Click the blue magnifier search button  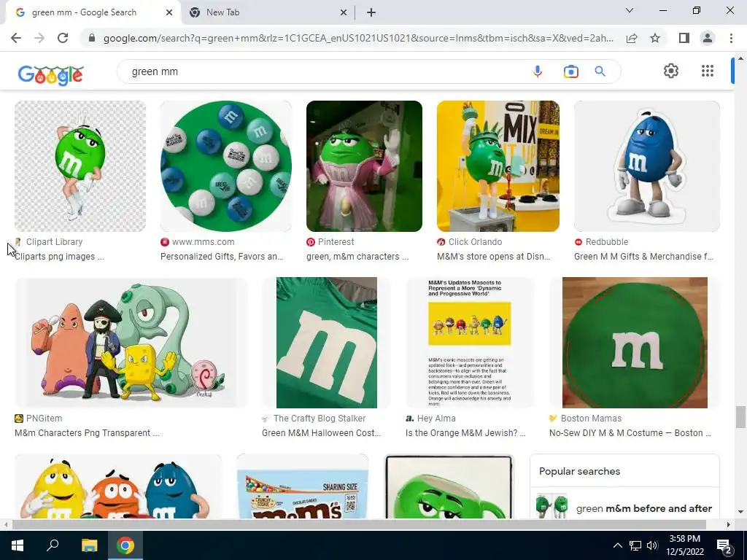click(600, 71)
